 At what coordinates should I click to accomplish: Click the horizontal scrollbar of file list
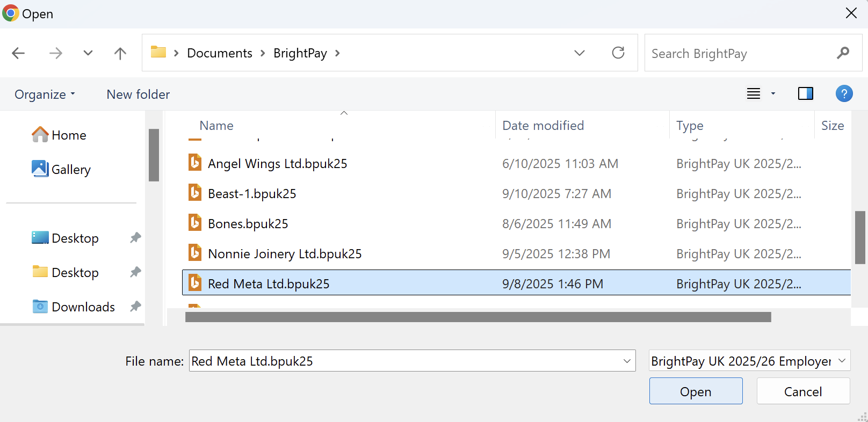click(478, 317)
